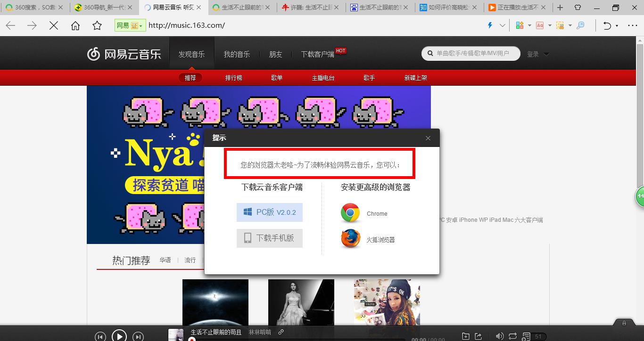Screen dimensions: 644x341
Task: Click the music search input field
Action: coord(471,54)
